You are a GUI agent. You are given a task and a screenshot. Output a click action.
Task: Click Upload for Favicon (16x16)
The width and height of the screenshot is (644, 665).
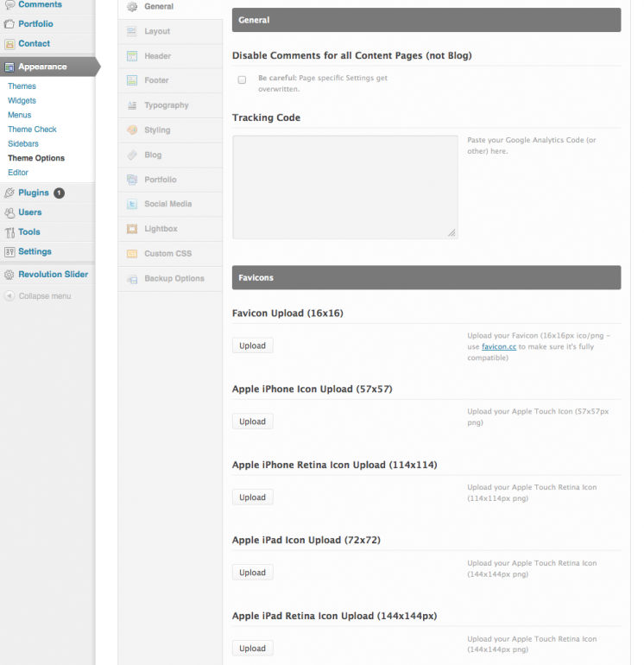coord(253,345)
